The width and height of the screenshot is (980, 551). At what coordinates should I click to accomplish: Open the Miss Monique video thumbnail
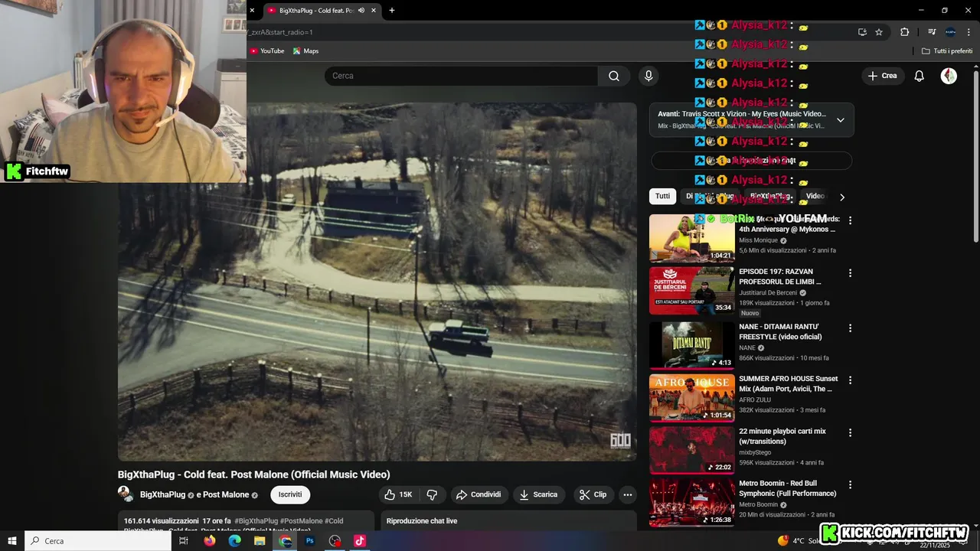point(692,238)
